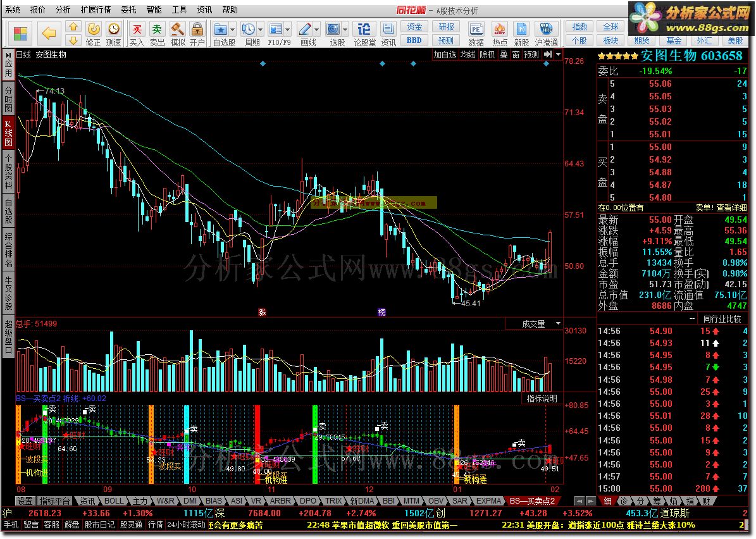Switch to the TRIX indicator tab

click(333, 502)
